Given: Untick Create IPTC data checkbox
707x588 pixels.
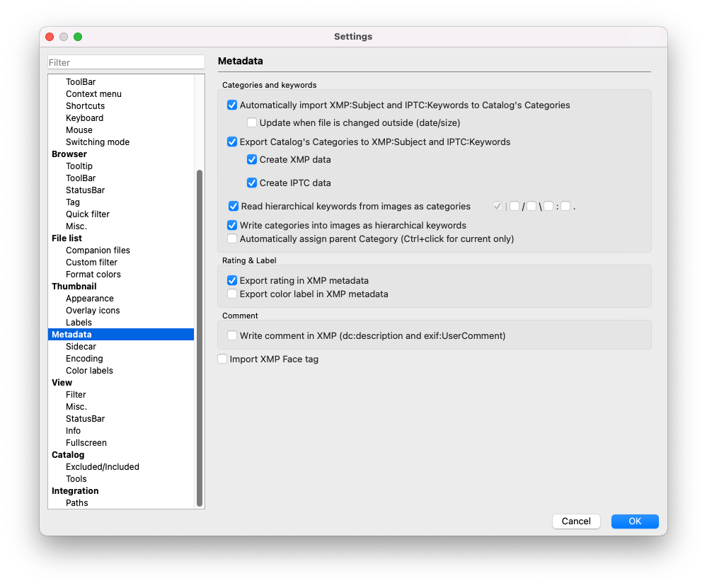Looking at the screenshot, I should coord(252,183).
